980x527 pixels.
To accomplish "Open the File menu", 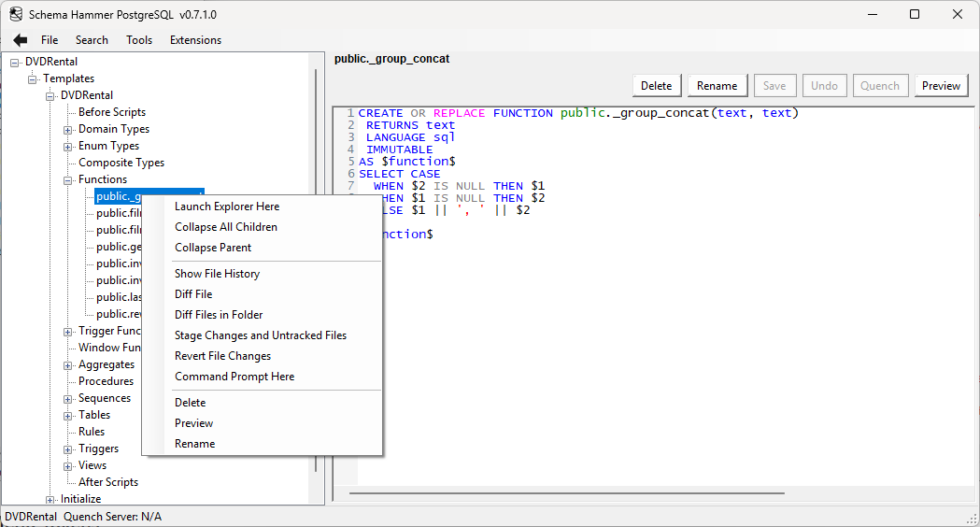I will coord(50,40).
